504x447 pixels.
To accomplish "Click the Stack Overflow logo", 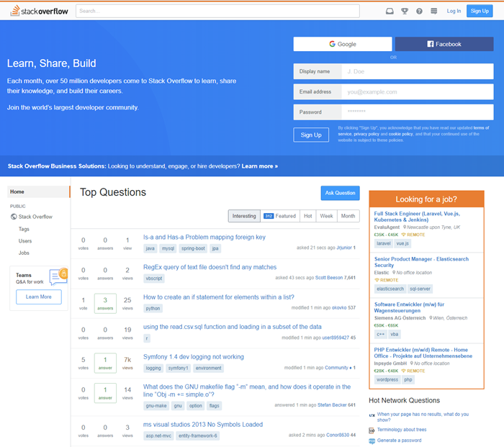I will 39,11.
